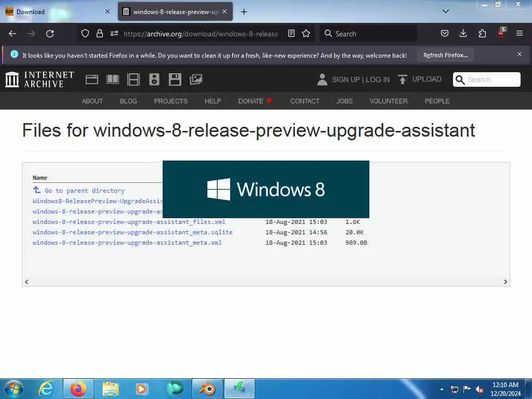Open SIGN UP link
The width and height of the screenshot is (532, 399).
click(345, 79)
